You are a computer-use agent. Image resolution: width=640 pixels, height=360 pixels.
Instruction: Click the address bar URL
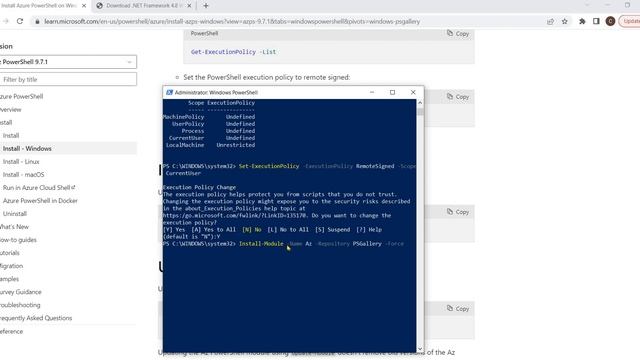[232, 21]
